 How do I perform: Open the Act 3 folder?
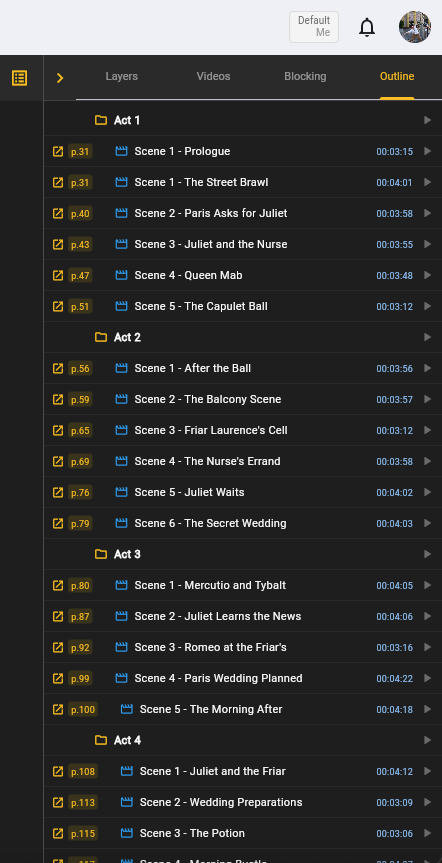click(127, 554)
